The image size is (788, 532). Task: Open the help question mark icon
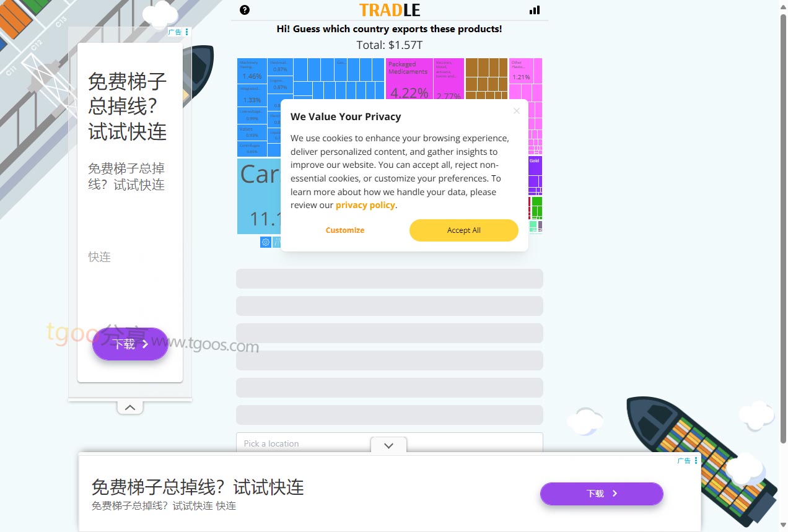click(x=245, y=10)
